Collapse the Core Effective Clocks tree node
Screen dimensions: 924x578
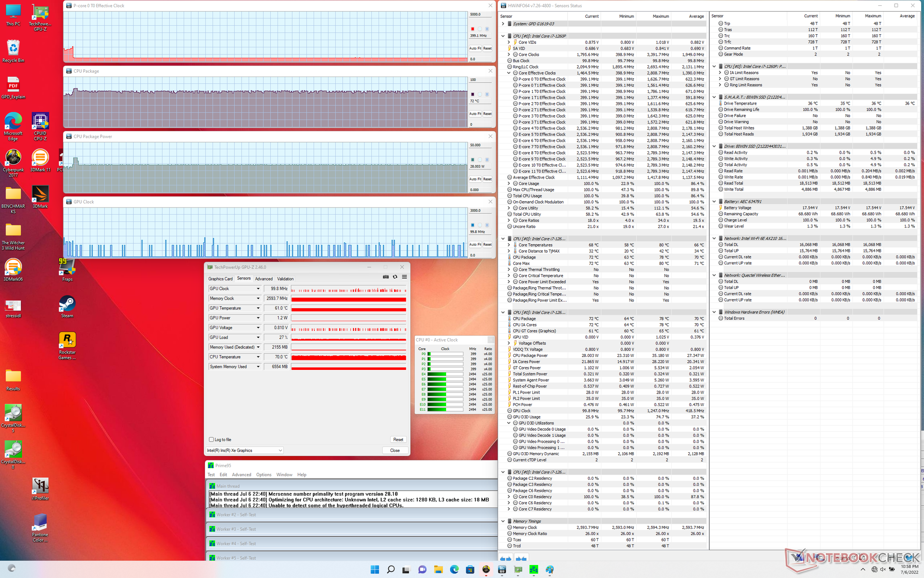[509, 73]
